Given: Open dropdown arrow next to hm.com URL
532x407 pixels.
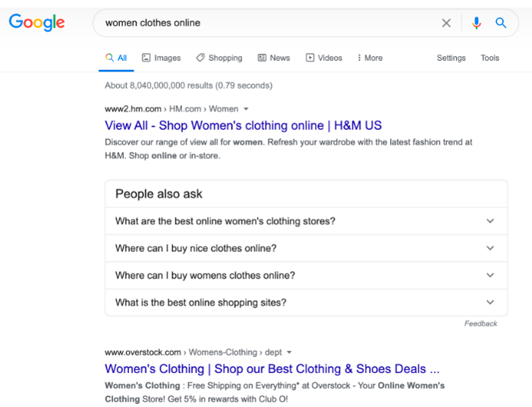Looking at the screenshot, I should click(246, 109).
